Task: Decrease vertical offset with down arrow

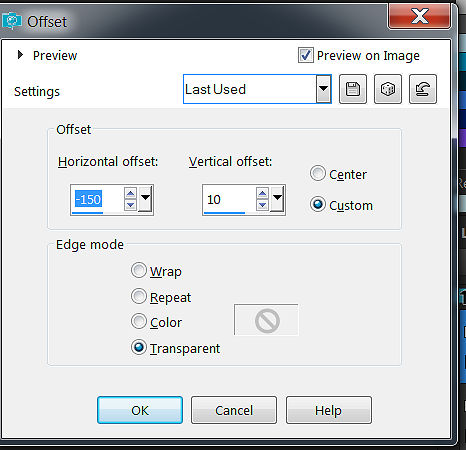Action: pos(263,205)
